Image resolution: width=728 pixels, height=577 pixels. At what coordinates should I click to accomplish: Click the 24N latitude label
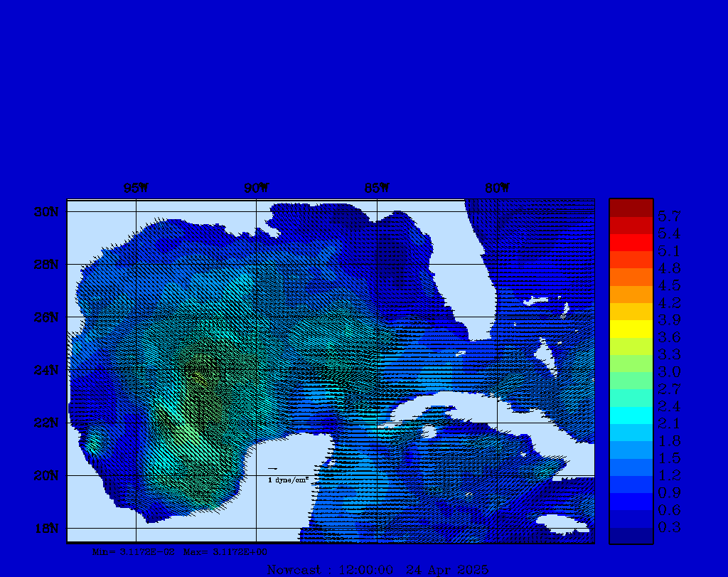pos(45,370)
